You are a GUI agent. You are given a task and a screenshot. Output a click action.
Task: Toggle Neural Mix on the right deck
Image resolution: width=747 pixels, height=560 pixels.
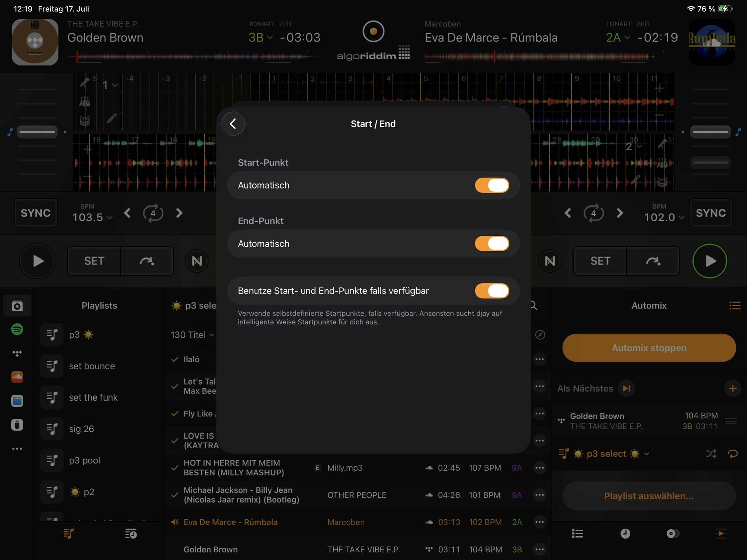point(550,261)
